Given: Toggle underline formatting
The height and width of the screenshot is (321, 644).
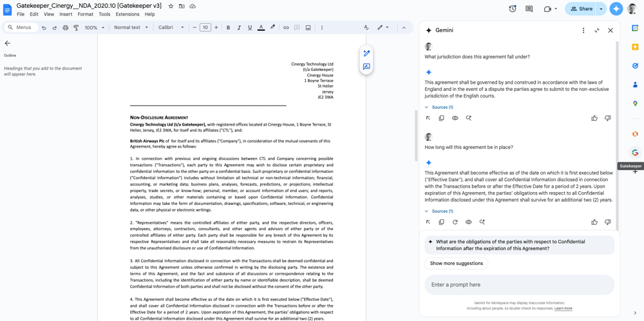Looking at the screenshot, I should pos(250,28).
